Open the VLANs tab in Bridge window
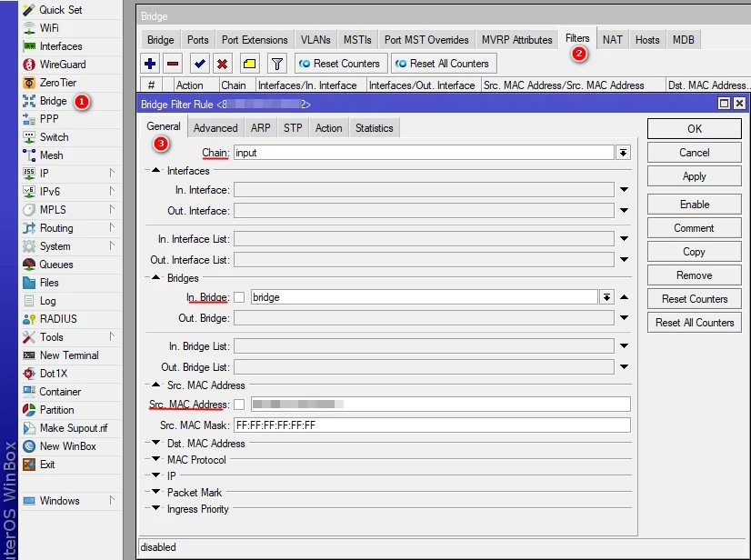751x560 pixels. click(315, 40)
